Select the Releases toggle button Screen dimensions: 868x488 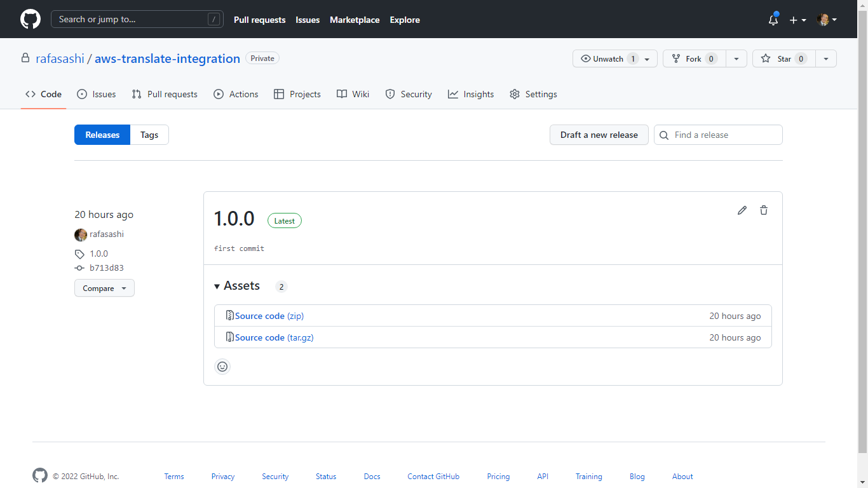pyautogui.click(x=102, y=135)
